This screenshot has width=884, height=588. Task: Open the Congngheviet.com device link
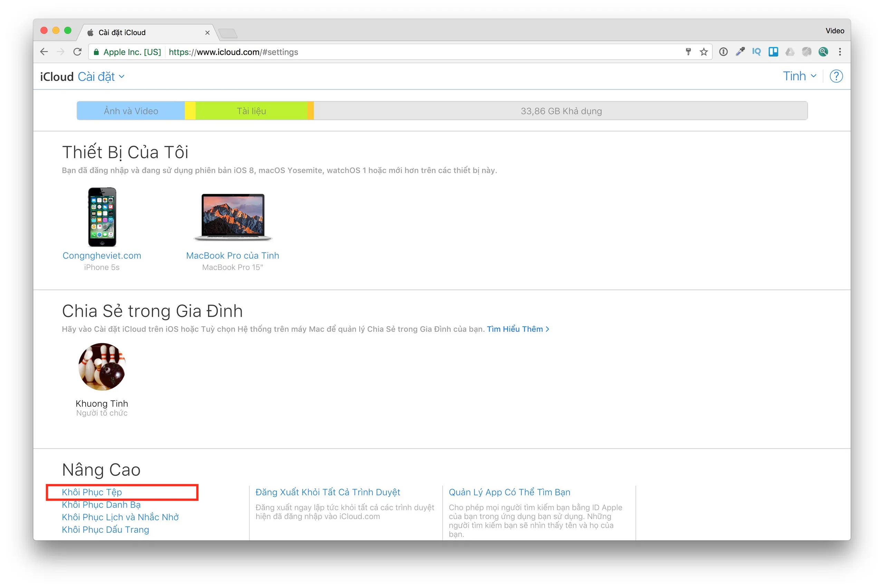pyautogui.click(x=102, y=256)
